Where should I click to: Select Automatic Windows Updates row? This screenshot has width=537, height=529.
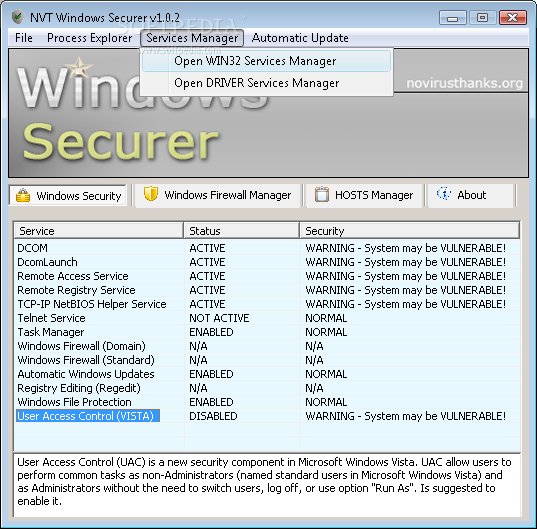pos(267,374)
